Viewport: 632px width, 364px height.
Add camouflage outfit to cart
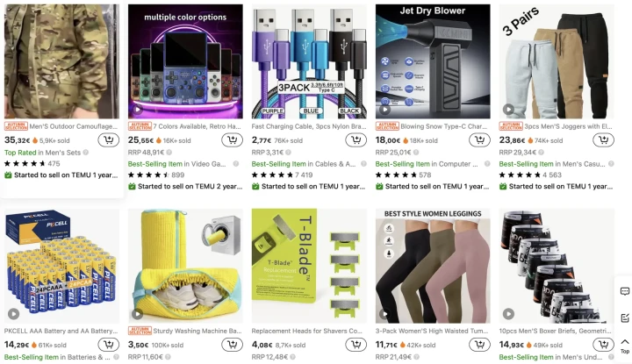pos(109,140)
